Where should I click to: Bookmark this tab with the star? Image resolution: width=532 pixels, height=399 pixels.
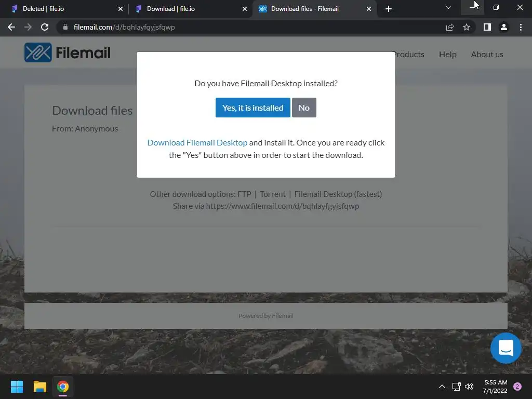467,27
